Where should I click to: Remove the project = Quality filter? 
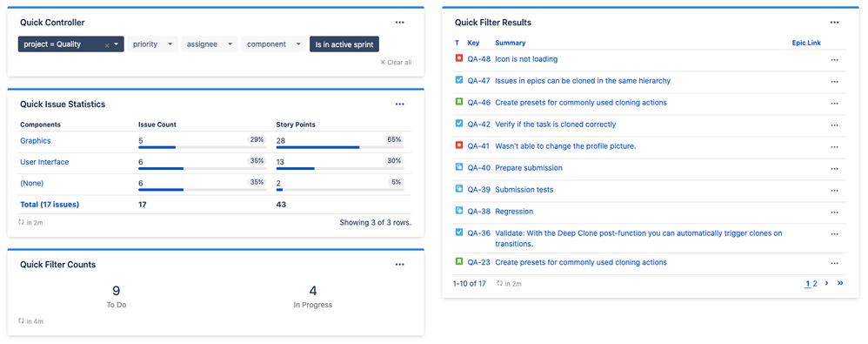pyautogui.click(x=107, y=45)
